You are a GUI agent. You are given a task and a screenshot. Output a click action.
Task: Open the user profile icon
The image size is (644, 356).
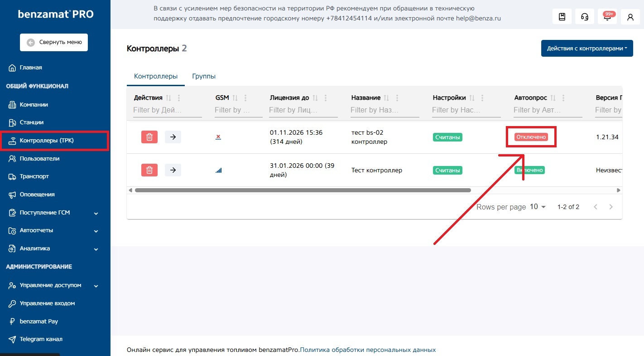click(x=630, y=17)
